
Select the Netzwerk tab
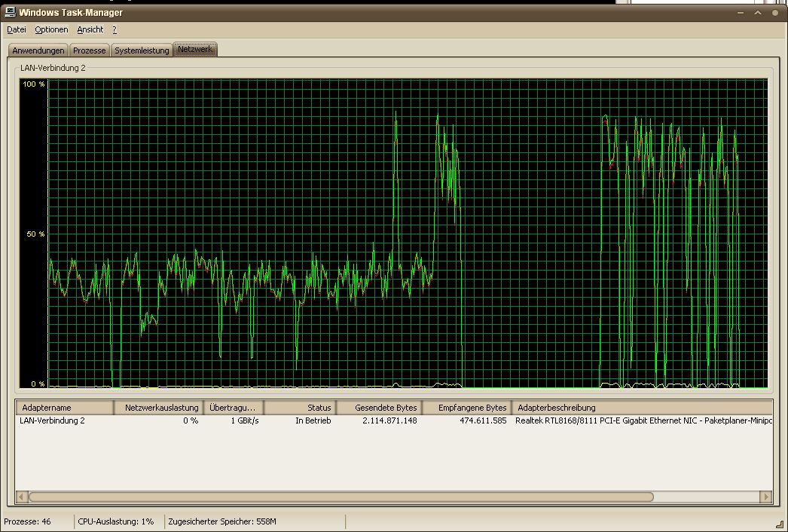[x=195, y=50]
